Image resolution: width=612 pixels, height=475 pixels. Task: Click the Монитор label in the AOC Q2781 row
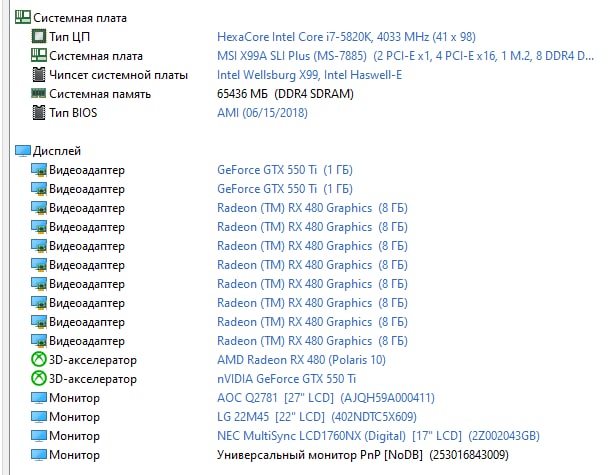point(75,398)
